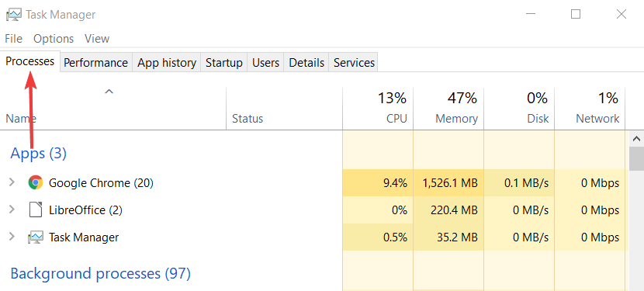Viewport: 644px width, 291px height.
Task: Click the Google Chrome icon in Apps
Action: point(36,182)
